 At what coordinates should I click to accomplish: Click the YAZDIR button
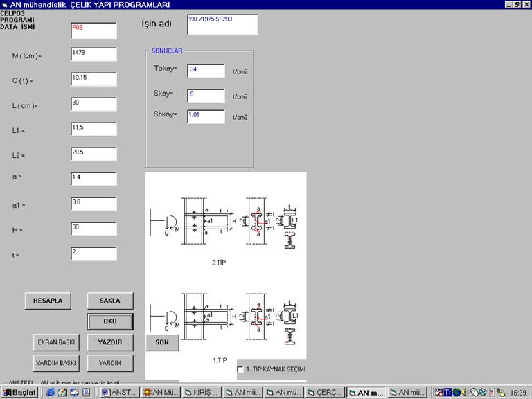(110, 342)
